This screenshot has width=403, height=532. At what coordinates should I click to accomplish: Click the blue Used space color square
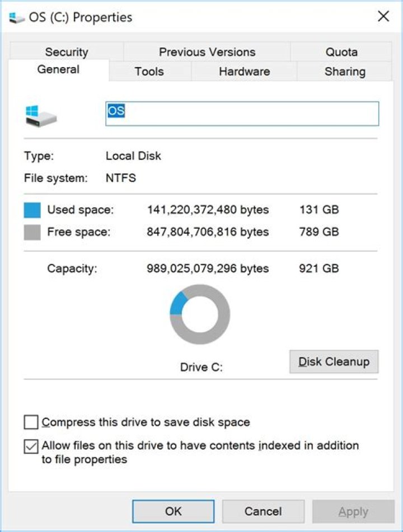tap(32, 210)
